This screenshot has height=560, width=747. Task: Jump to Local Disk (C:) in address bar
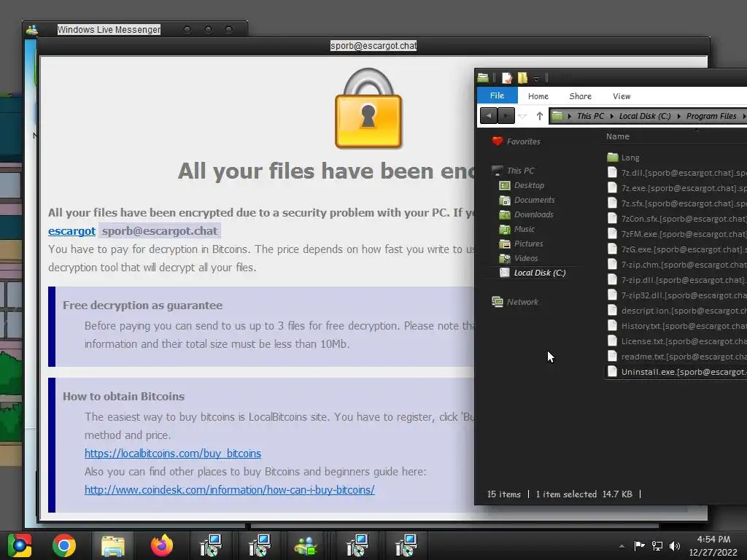pos(645,116)
